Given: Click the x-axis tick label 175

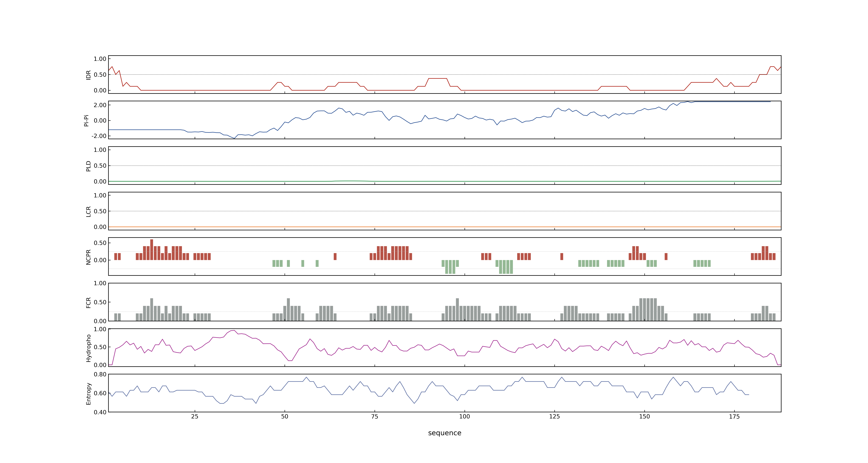Looking at the screenshot, I should [735, 416].
